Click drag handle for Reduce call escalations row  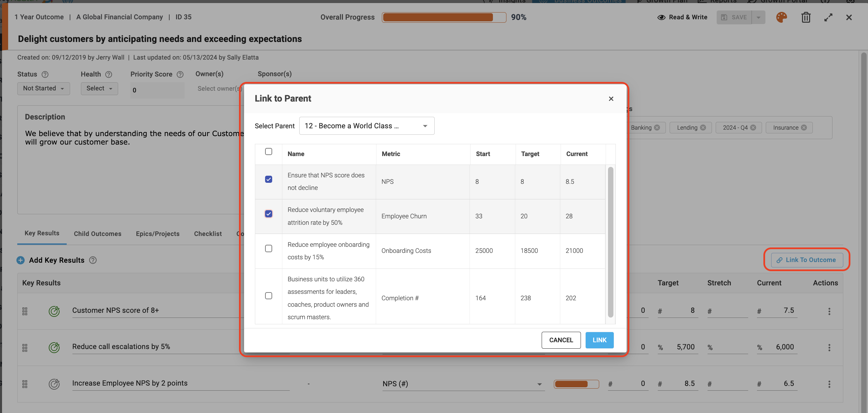click(x=25, y=348)
